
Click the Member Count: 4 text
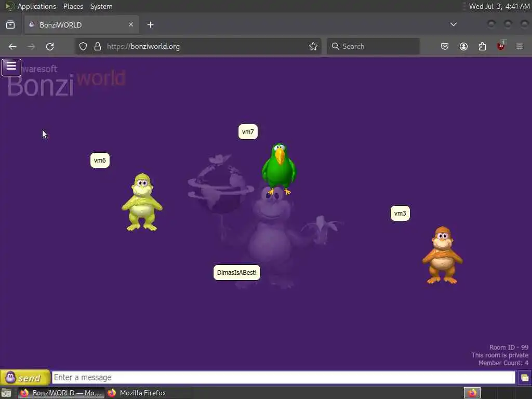(503, 363)
